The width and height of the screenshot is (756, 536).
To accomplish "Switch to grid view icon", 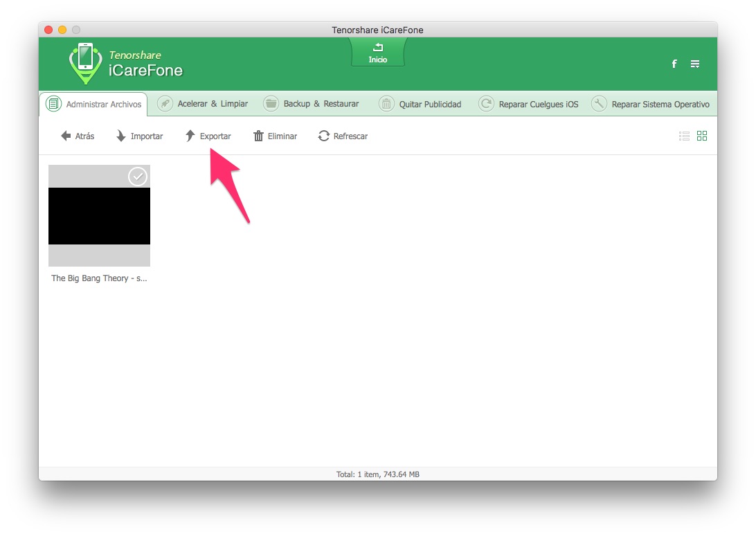I will click(x=702, y=136).
